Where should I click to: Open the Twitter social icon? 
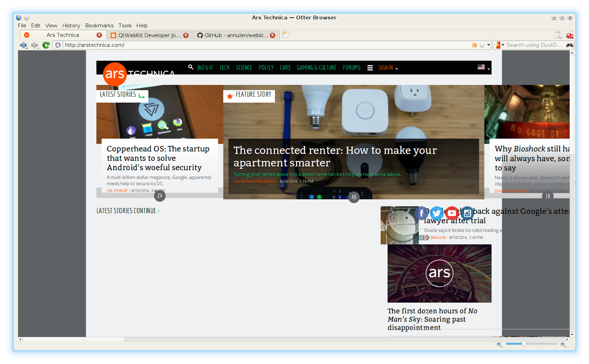(437, 213)
